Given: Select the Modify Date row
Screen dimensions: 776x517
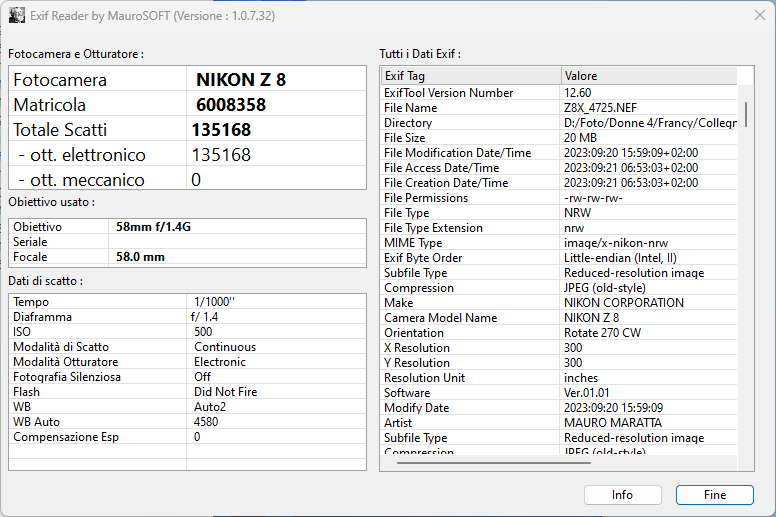Looking at the screenshot, I should (559, 408).
